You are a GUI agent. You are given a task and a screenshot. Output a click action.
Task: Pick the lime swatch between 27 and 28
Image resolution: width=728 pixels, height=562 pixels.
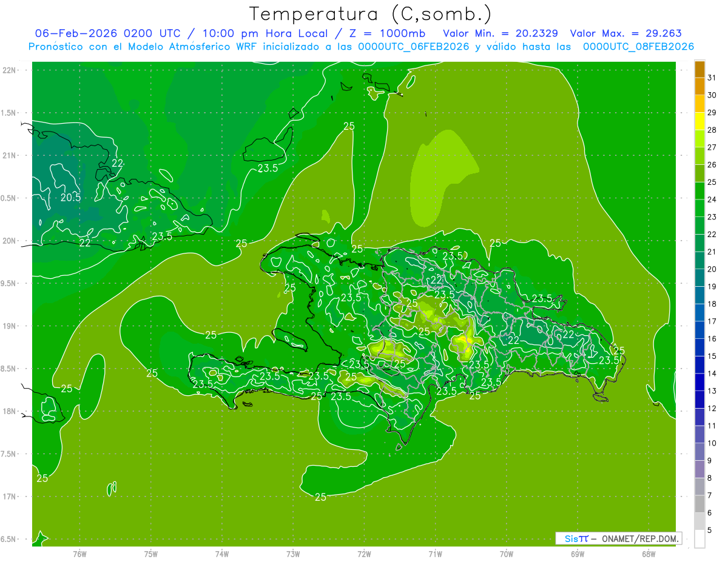pos(699,139)
